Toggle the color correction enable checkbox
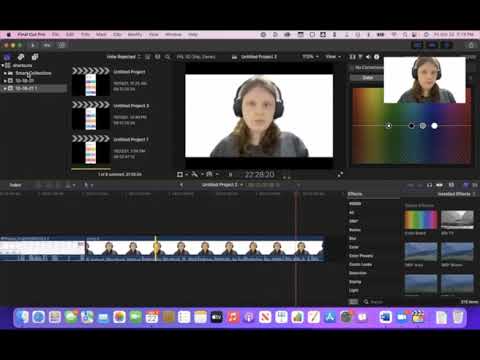480x360 pixels. pyautogui.click(x=352, y=68)
